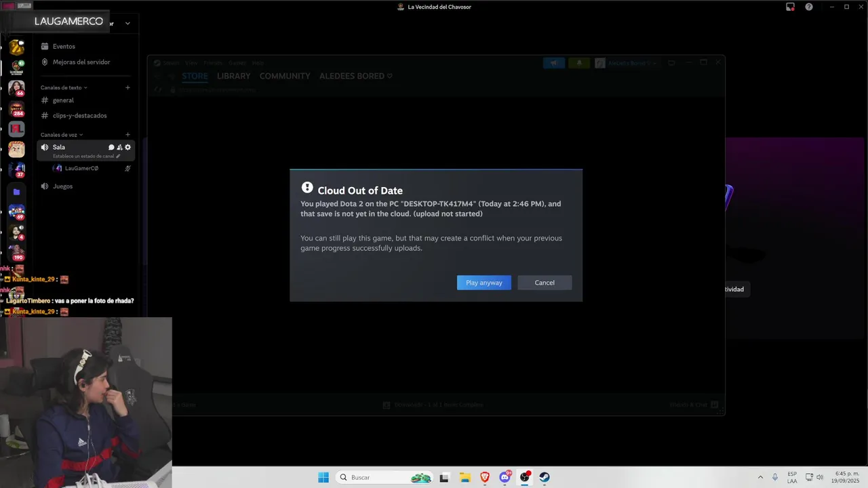Open the clock and date panel

tap(846, 477)
